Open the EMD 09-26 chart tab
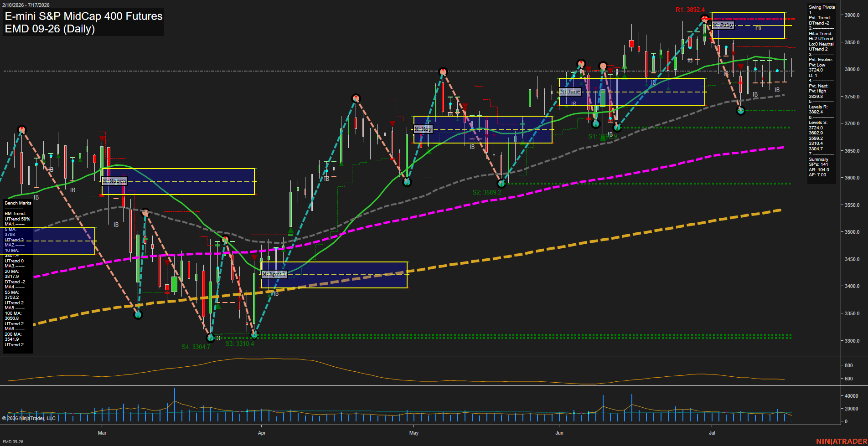 coord(13,441)
